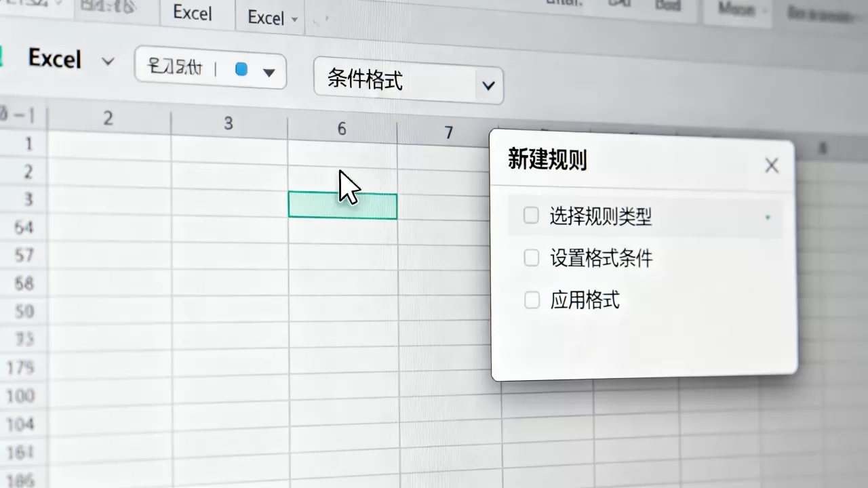This screenshot has width=868, height=488.
Task: Select the highlighted green cell
Action: [342, 205]
